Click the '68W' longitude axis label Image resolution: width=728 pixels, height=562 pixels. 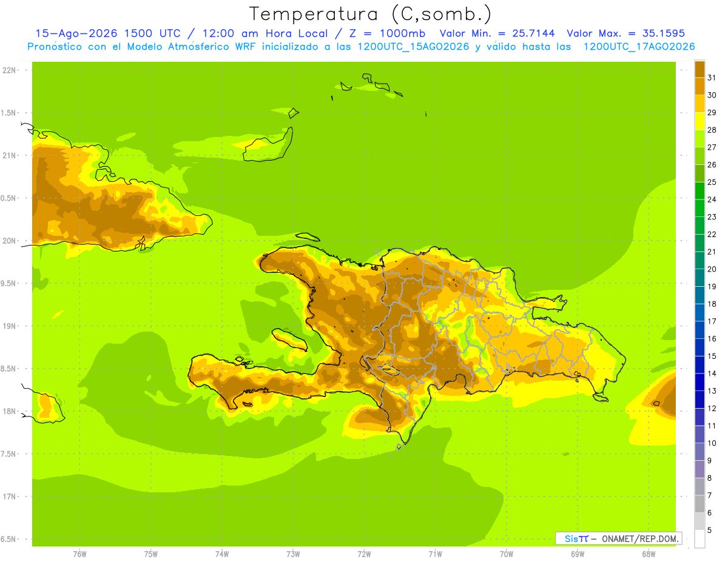click(649, 554)
